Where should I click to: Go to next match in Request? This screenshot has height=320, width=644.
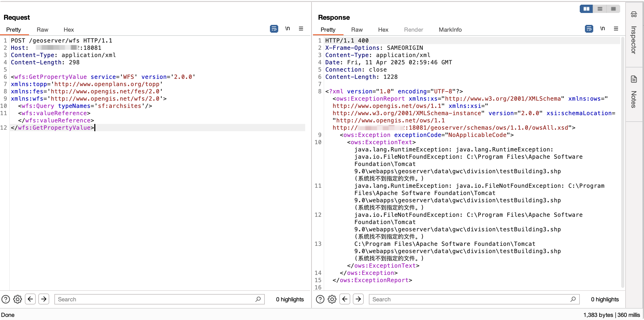pyautogui.click(x=44, y=299)
